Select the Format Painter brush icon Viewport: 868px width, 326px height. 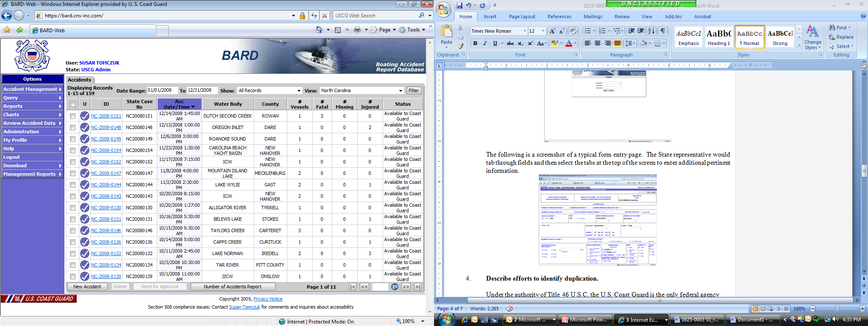[x=460, y=46]
